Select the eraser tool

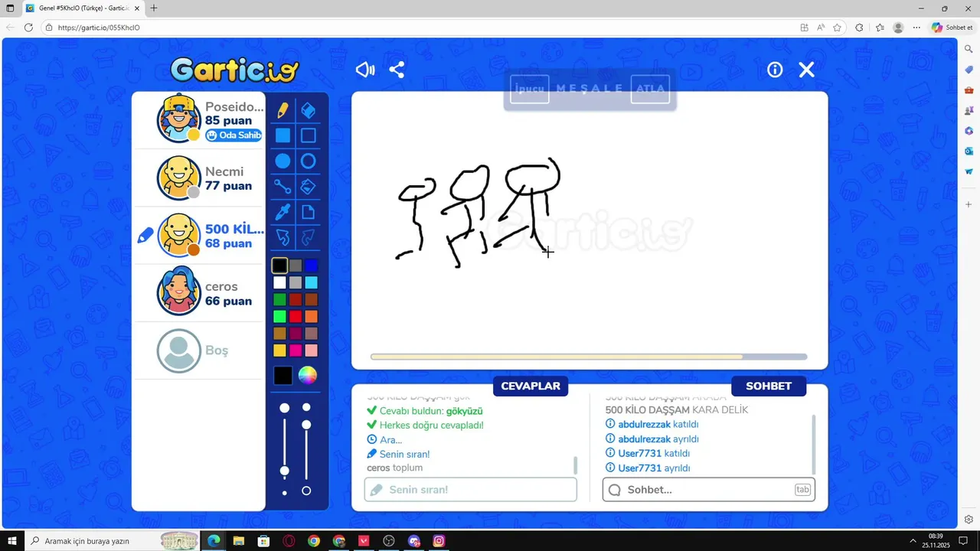click(308, 110)
